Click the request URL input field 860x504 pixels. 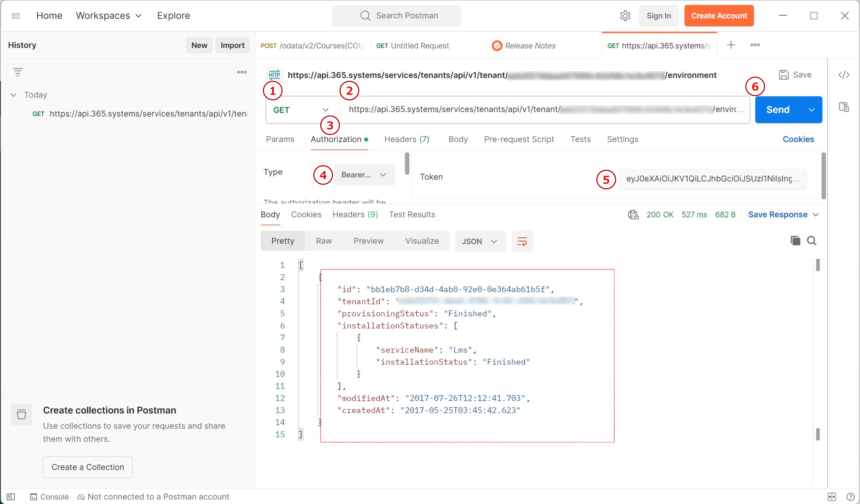click(545, 110)
